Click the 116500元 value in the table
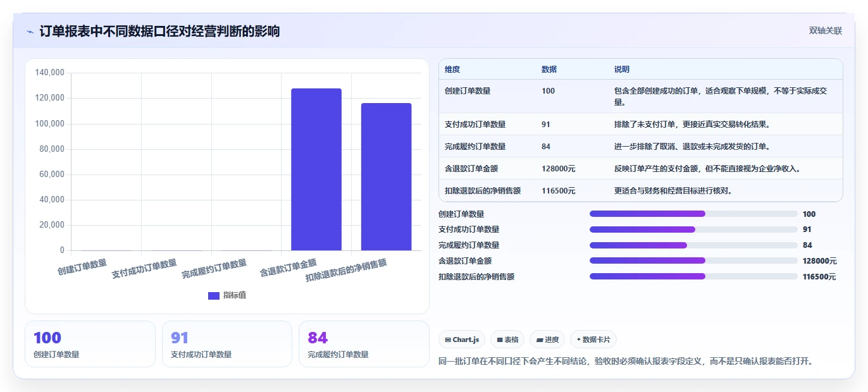The image size is (868, 392). (x=559, y=191)
